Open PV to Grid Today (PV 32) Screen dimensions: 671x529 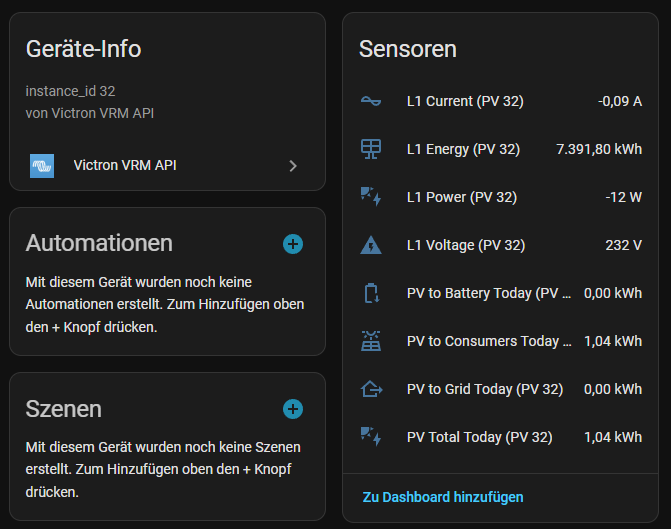pos(484,389)
